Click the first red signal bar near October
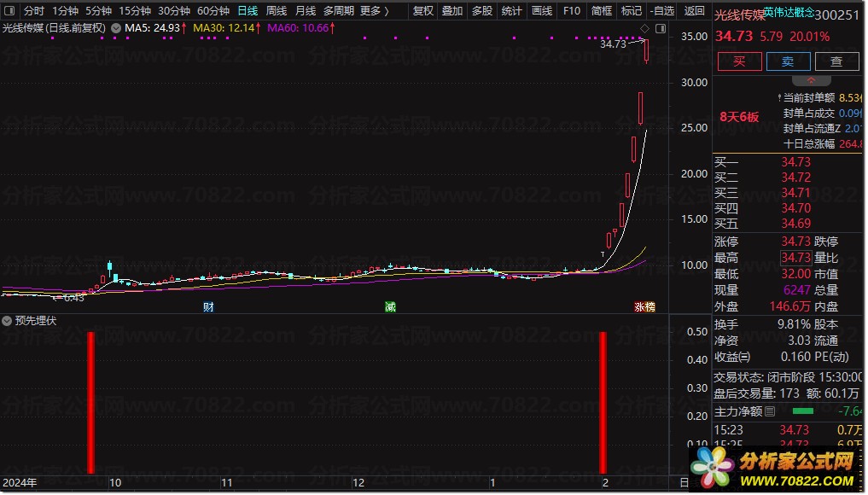This screenshot has height=495, width=868. 90,403
